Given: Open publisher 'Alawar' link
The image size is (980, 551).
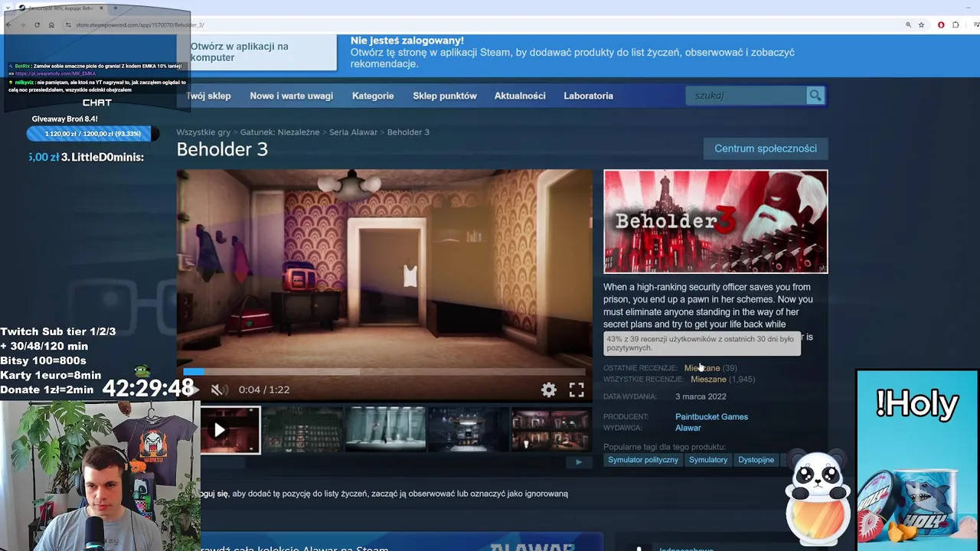Looking at the screenshot, I should click(x=688, y=428).
